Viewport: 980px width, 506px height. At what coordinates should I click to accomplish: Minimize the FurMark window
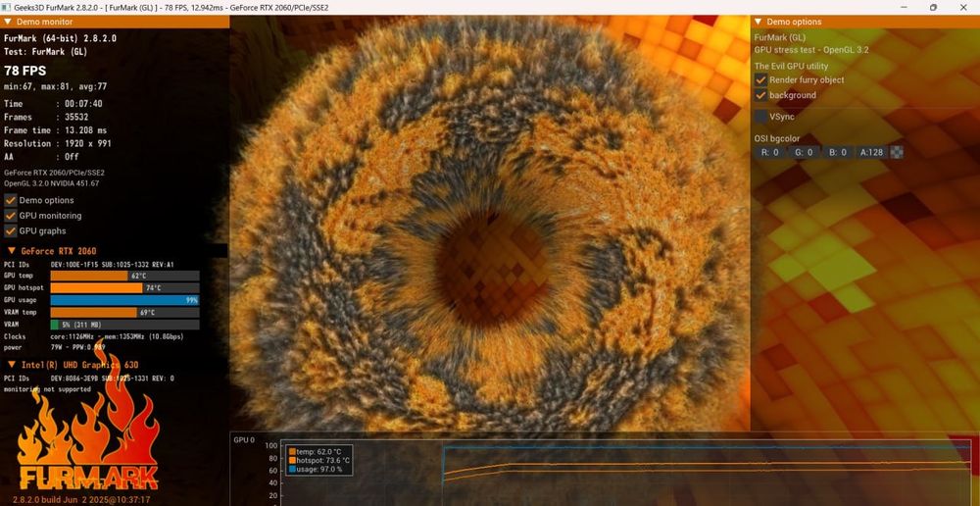click(x=905, y=8)
